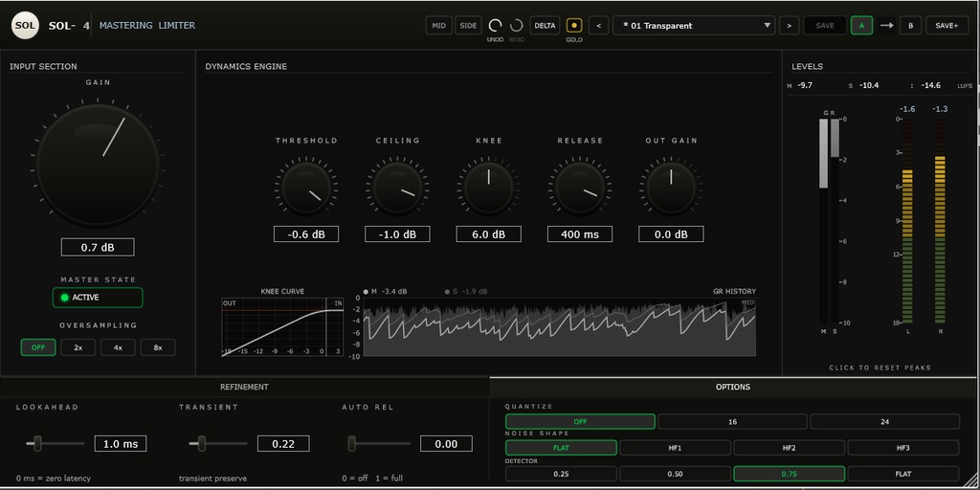The image size is (980, 490).
Task: Set oversampling to 8x
Action: (158, 347)
